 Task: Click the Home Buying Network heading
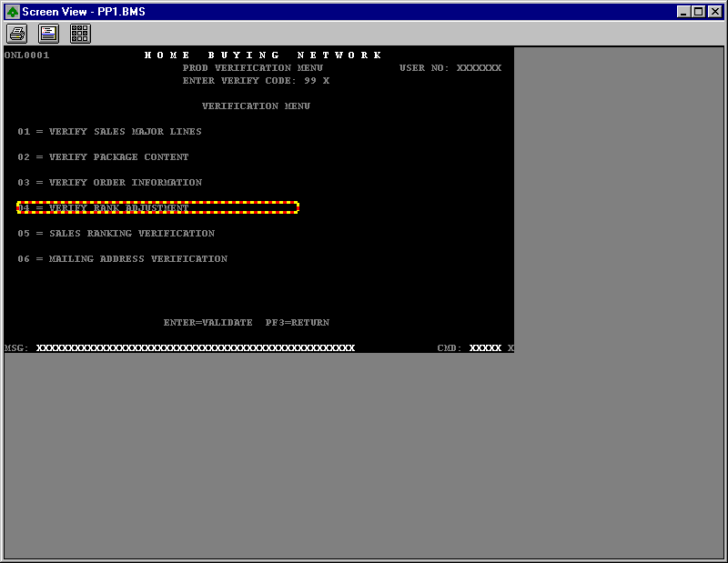(264, 55)
